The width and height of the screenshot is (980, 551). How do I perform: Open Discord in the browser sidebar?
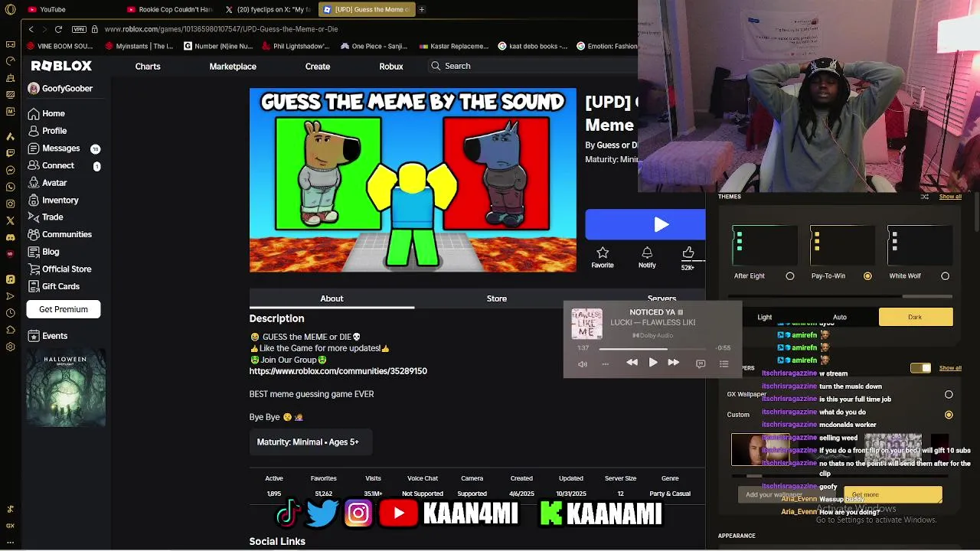(x=10, y=237)
